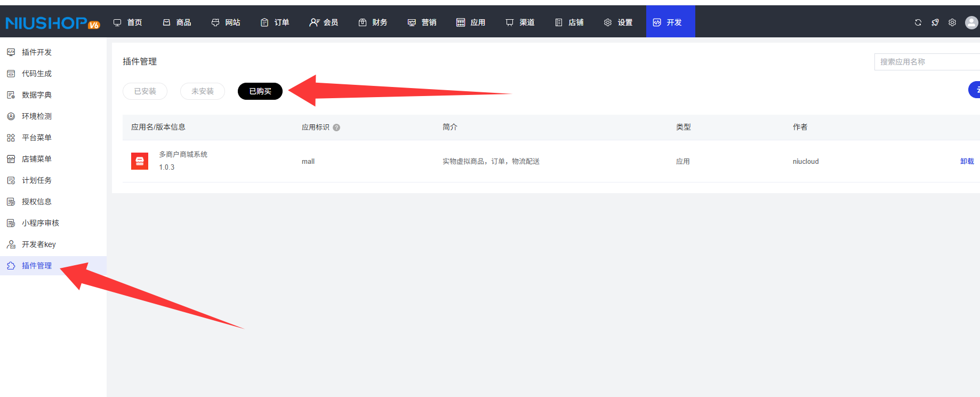Click the 作者 column header
The height and width of the screenshot is (397, 980).
(x=800, y=127)
